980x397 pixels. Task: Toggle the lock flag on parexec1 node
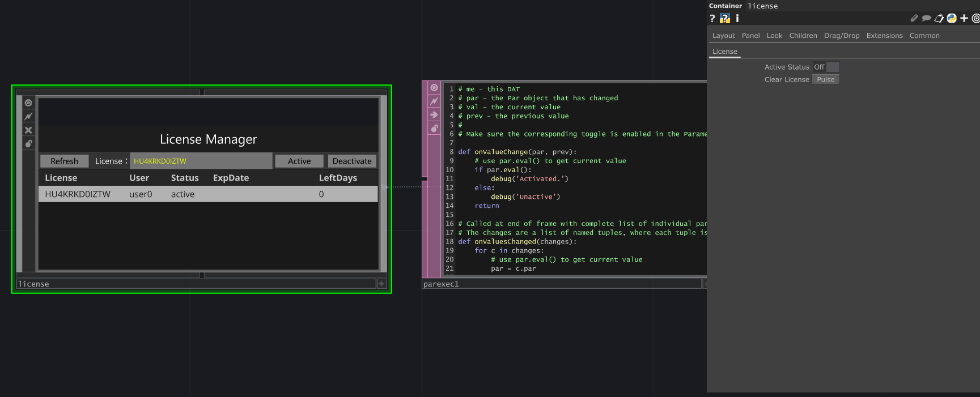point(434,129)
